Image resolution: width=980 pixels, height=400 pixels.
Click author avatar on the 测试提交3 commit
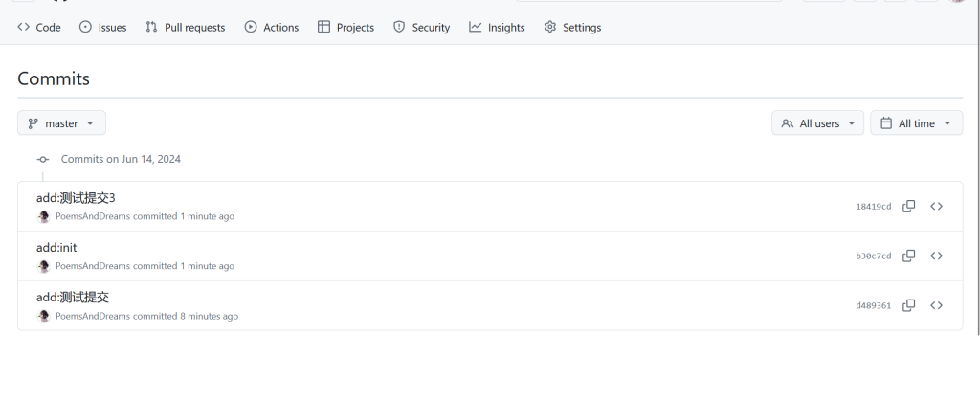point(43,216)
